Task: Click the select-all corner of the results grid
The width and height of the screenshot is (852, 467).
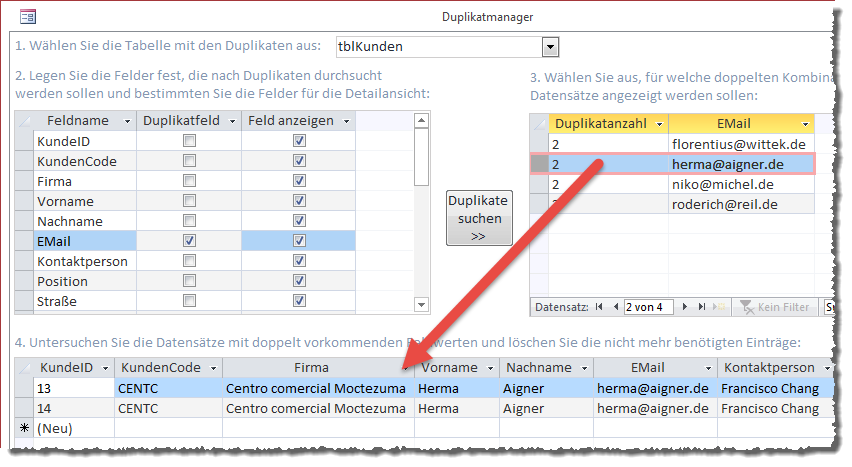Action: coord(24,368)
